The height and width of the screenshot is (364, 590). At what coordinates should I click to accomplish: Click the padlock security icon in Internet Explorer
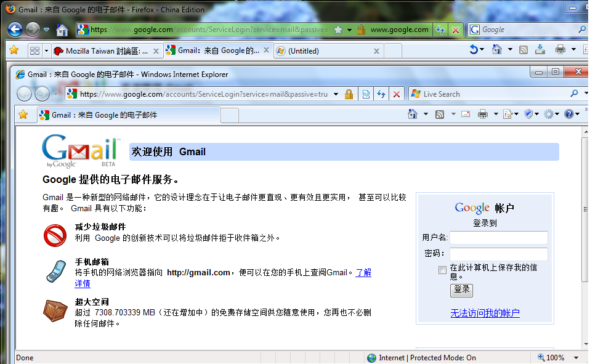pyautogui.click(x=349, y=94)
